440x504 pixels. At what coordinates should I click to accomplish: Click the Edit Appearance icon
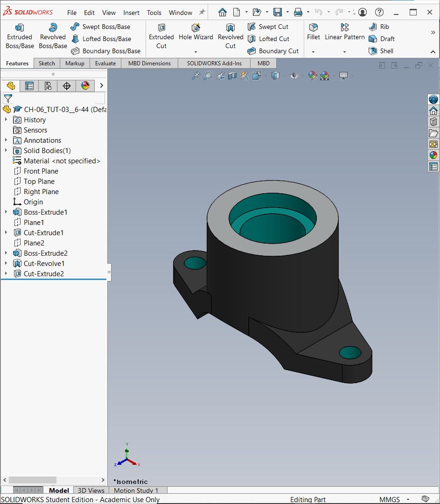click(312, 76)
